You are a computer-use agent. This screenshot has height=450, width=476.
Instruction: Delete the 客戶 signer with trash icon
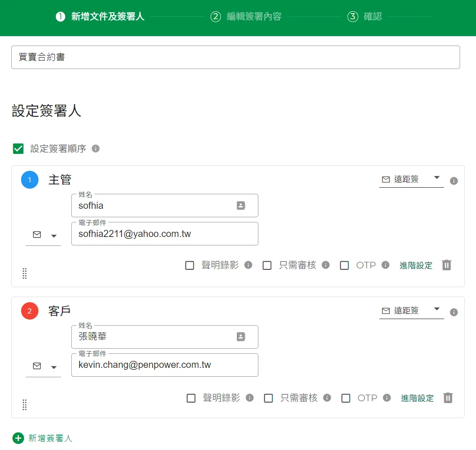pyautogui.click(x=448, y=398)
